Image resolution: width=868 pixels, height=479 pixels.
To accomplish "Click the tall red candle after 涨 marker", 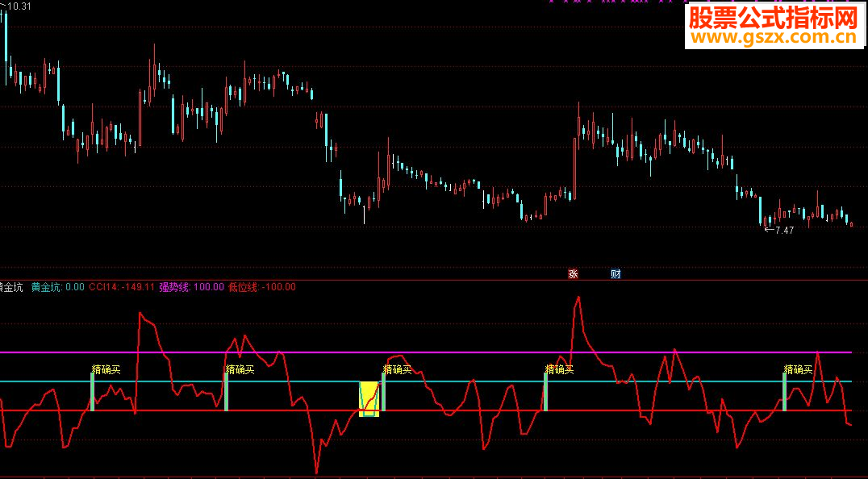I will tap(574, 169).
